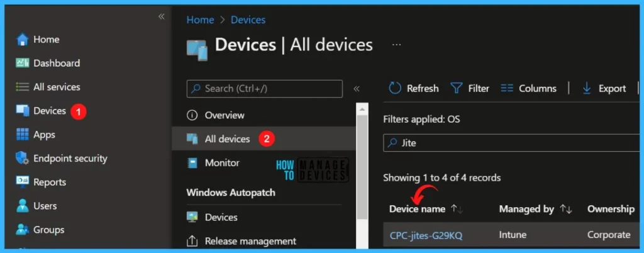Open Devices under Windows Autopatch

tap(221, 217)
